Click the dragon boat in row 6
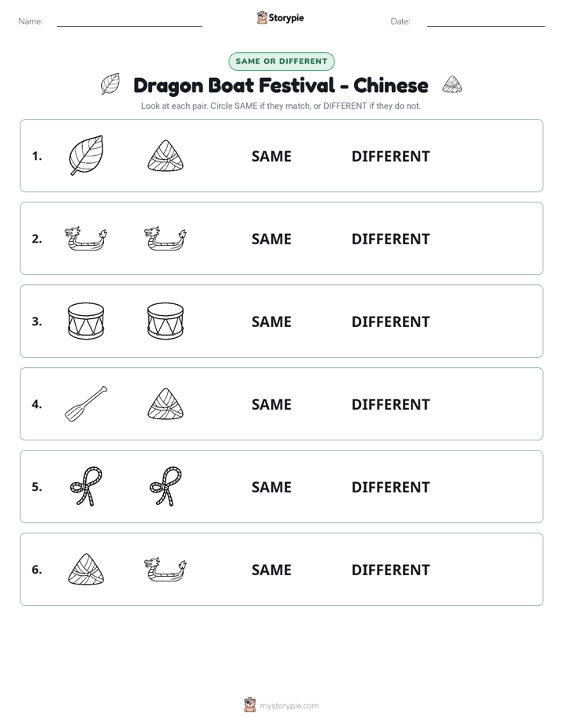The image size is (563, 728). tap(166, 569)
